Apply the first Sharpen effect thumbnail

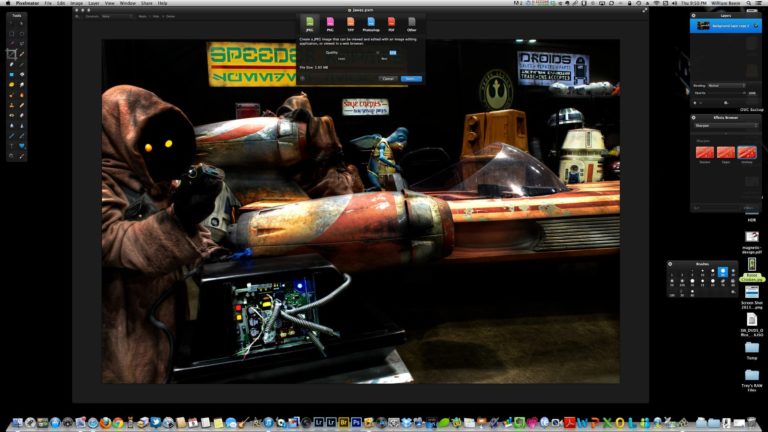click(705, 152)
